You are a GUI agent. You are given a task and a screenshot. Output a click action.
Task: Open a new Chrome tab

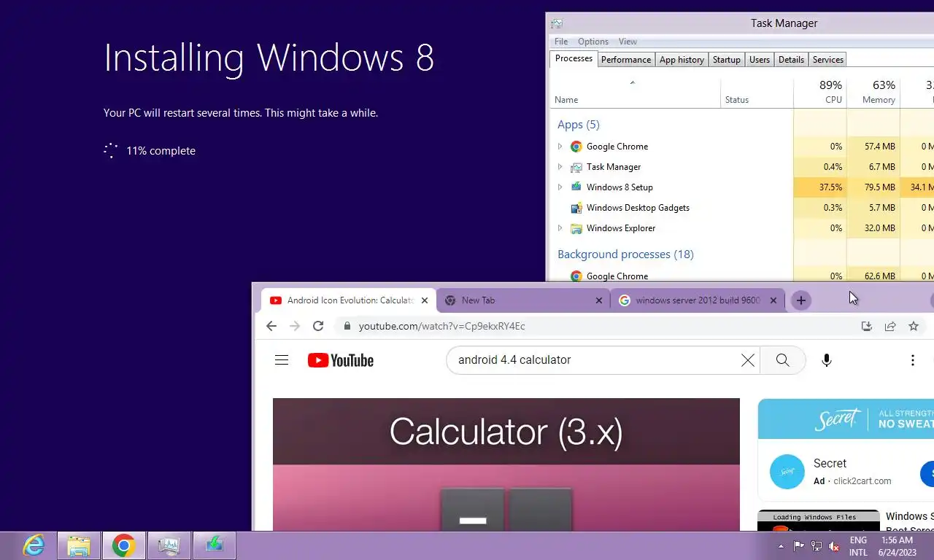800,300
